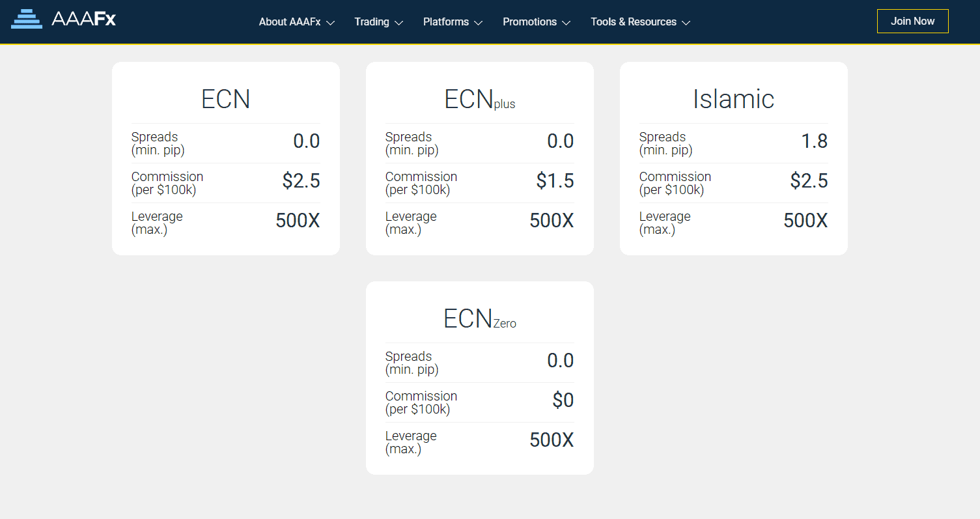The image size is (980, 519).
Task: Open the Trading menu
Action: tap(371, 22)
